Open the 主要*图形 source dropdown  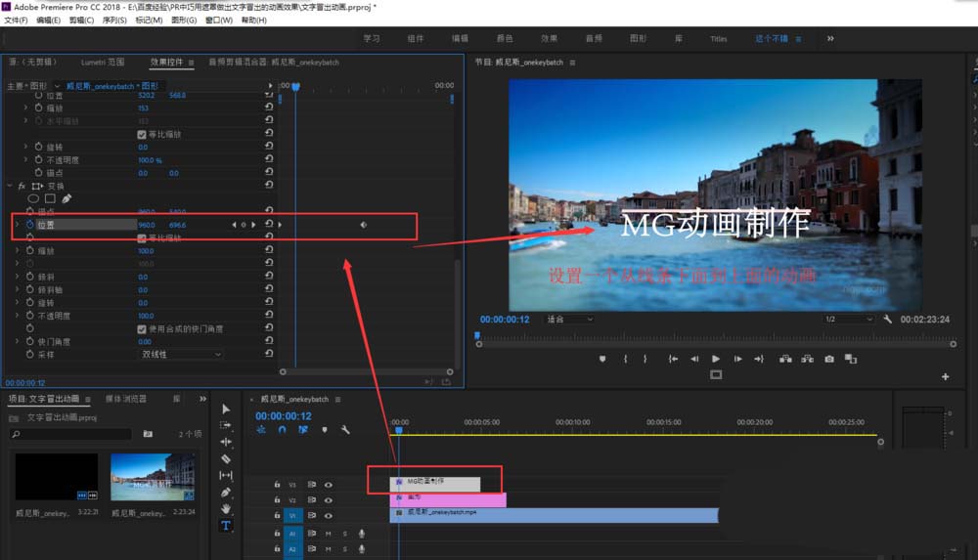pyautogui.click(x=57, y=85)
